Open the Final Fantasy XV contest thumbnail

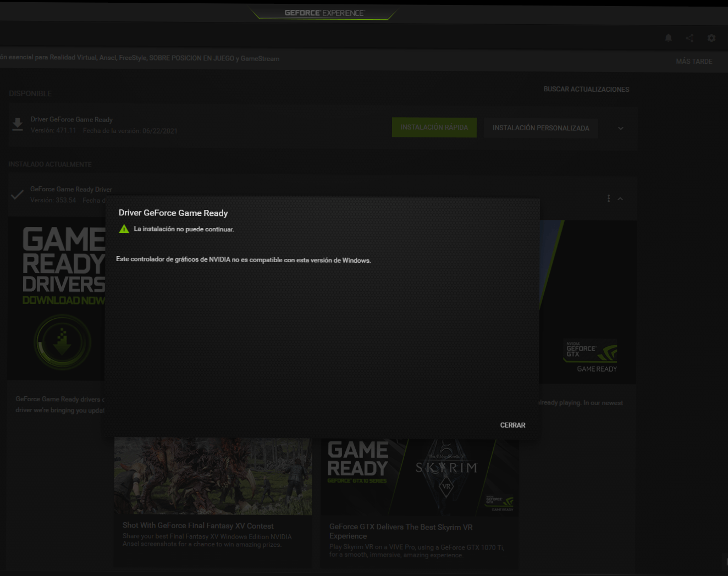(x=213, y=476)
